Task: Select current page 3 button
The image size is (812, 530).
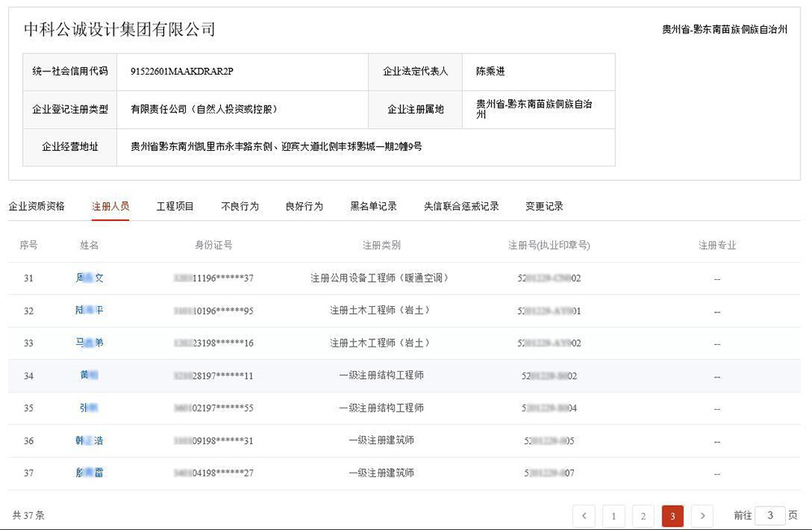Action: click(x=672, y=515)
